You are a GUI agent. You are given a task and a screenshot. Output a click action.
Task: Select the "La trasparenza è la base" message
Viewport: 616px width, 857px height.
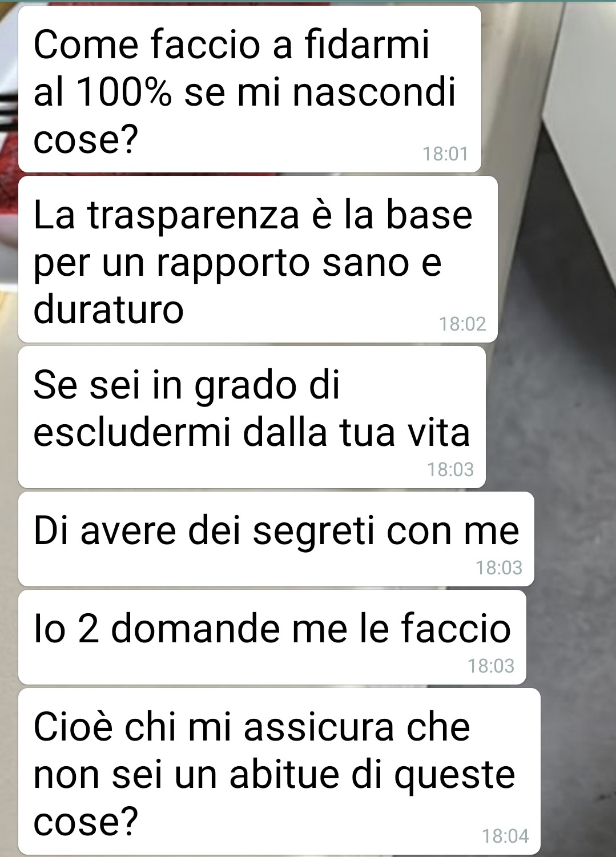258,259
